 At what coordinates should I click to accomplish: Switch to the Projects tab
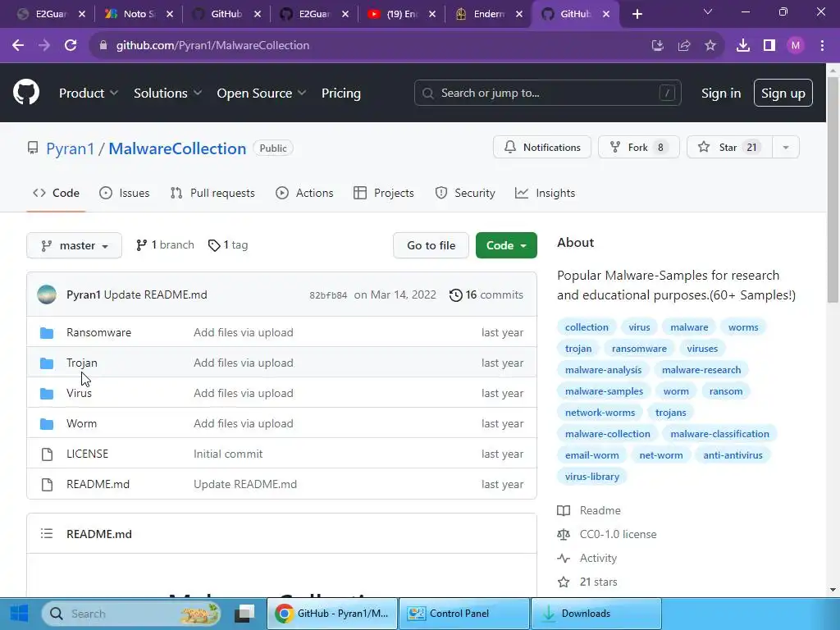tap(384, 193)
